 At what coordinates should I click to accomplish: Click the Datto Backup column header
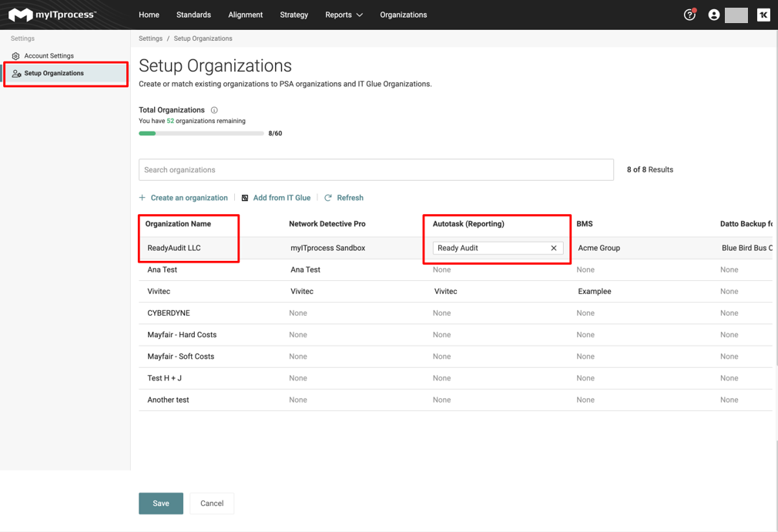tap(746, 224)
